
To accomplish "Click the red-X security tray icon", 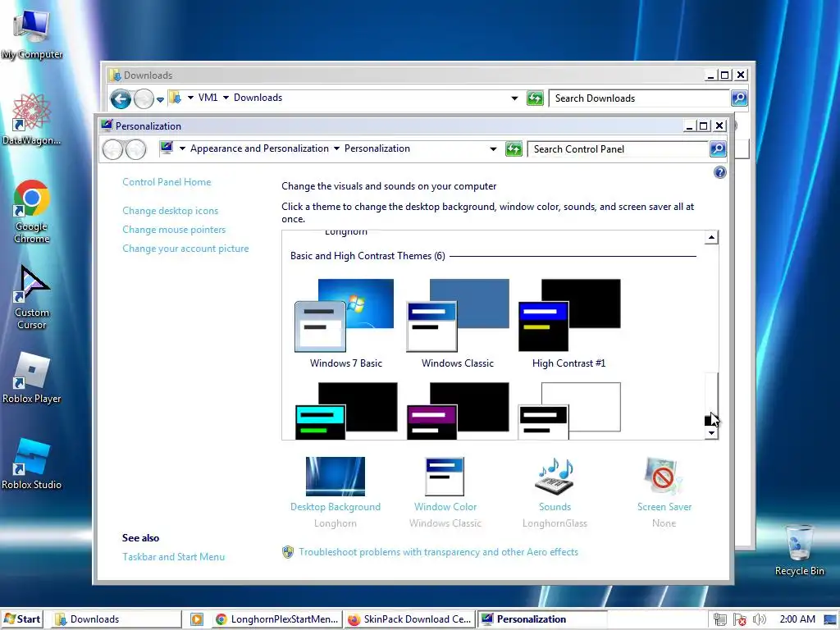I will pyautogui.click(x=739, y=619).
